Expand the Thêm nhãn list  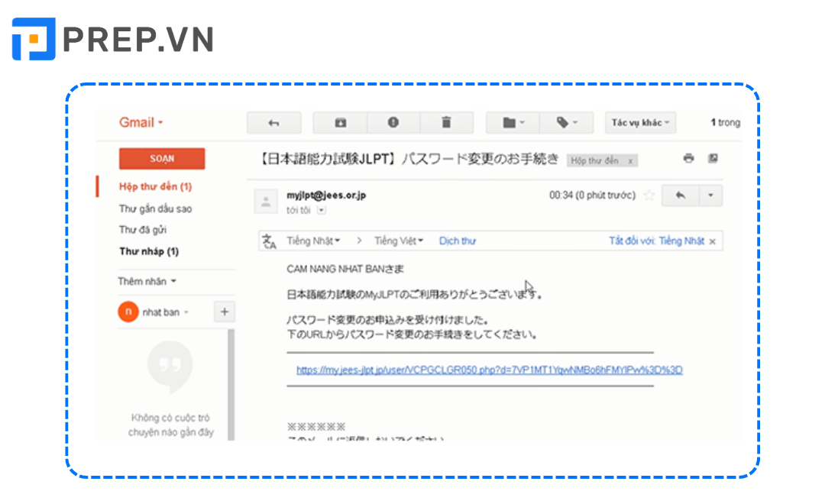[147, 281]
